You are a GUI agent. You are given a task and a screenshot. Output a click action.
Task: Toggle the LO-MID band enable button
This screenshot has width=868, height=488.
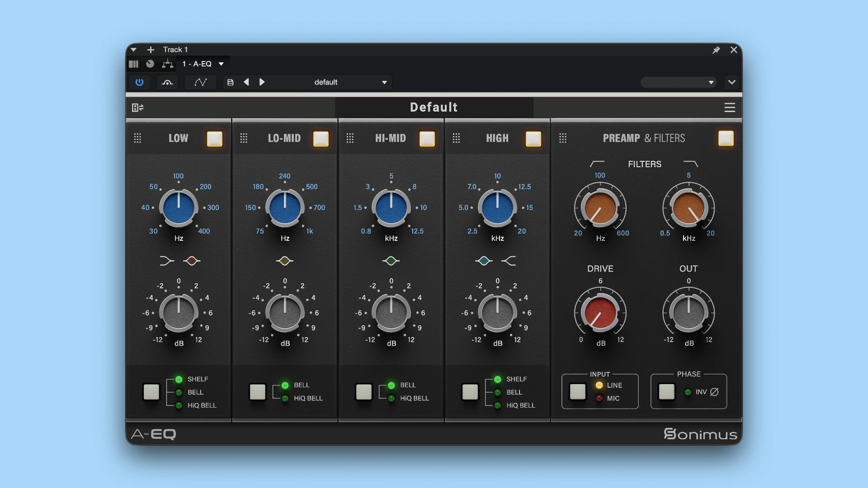pos(321,139)
